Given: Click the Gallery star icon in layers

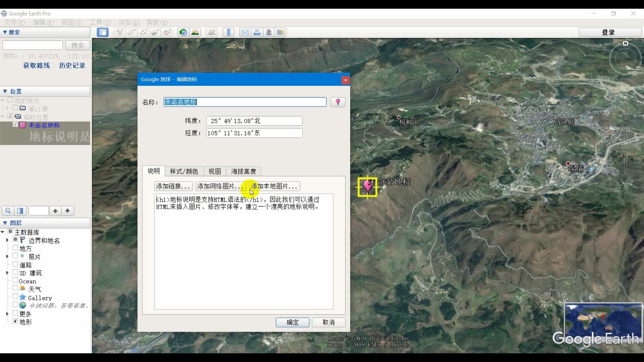Looking at the screenshot, I should [x=22, y=297].
